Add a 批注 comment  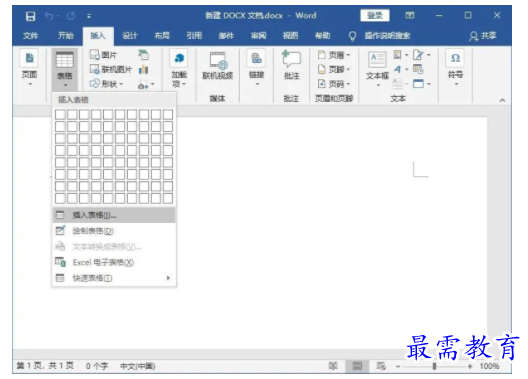click(x=292, y=66)
